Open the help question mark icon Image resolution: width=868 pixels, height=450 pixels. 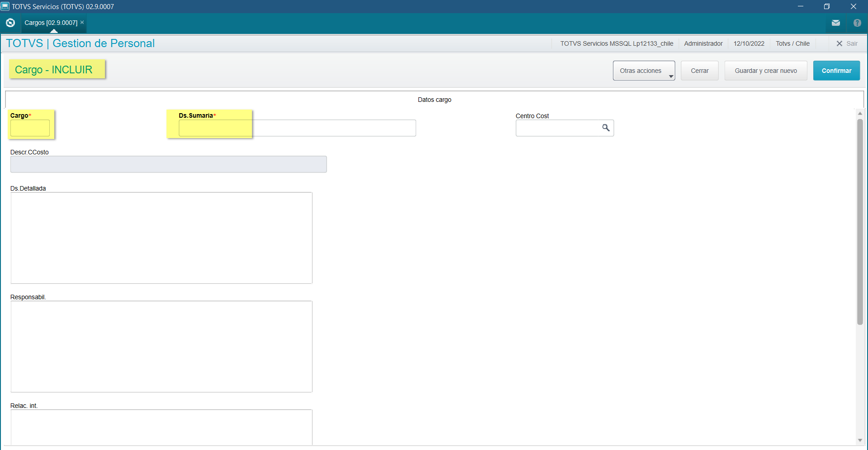point(857,23)
